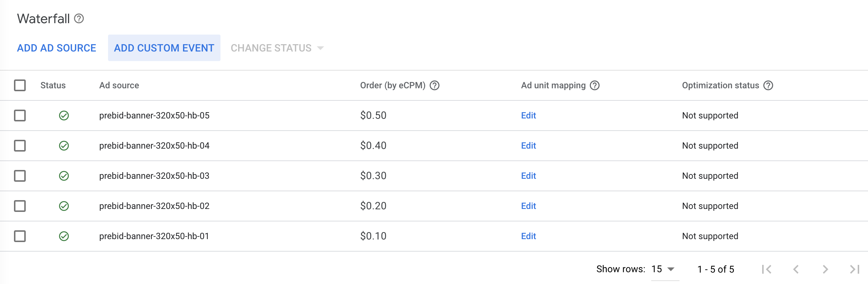Jump to the last page icon
The height and width of the screenshot is (284, 868).
(854, 269)
